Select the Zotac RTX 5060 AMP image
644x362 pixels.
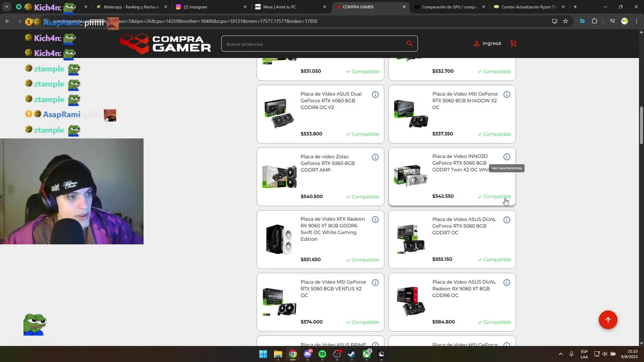tap(279, 176)
